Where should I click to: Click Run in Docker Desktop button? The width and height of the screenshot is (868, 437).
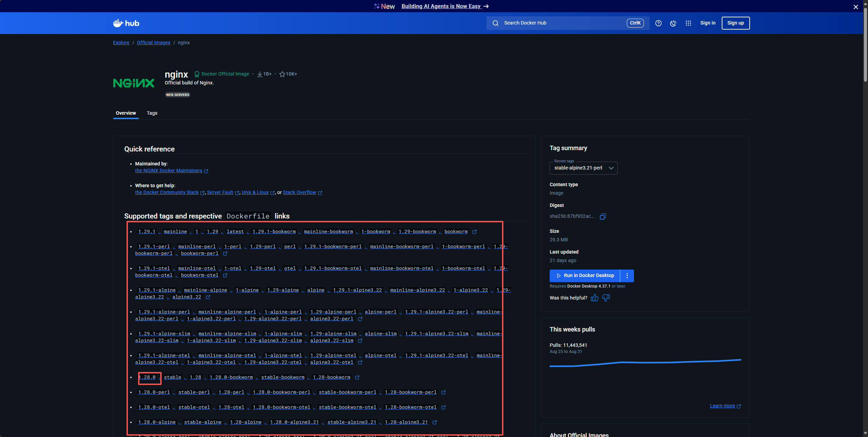click(x=585, y=276)
